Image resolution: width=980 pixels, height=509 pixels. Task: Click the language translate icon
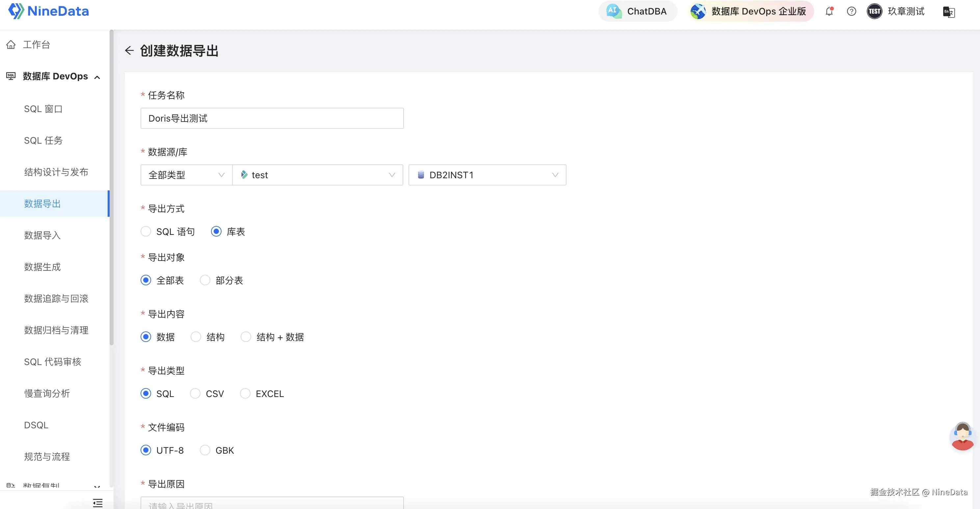[948, 12]
